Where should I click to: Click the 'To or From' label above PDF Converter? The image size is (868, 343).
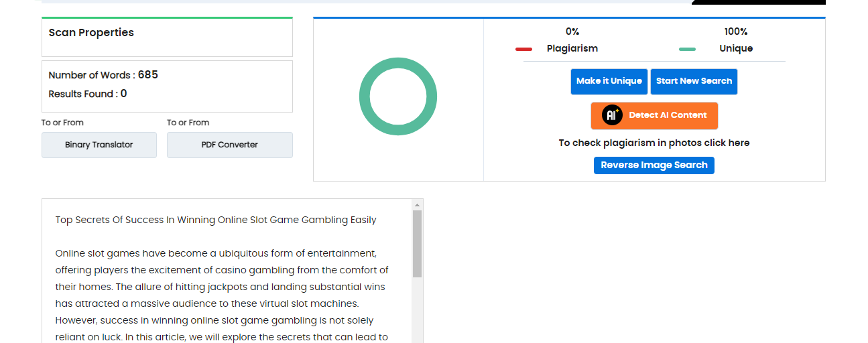188,123
